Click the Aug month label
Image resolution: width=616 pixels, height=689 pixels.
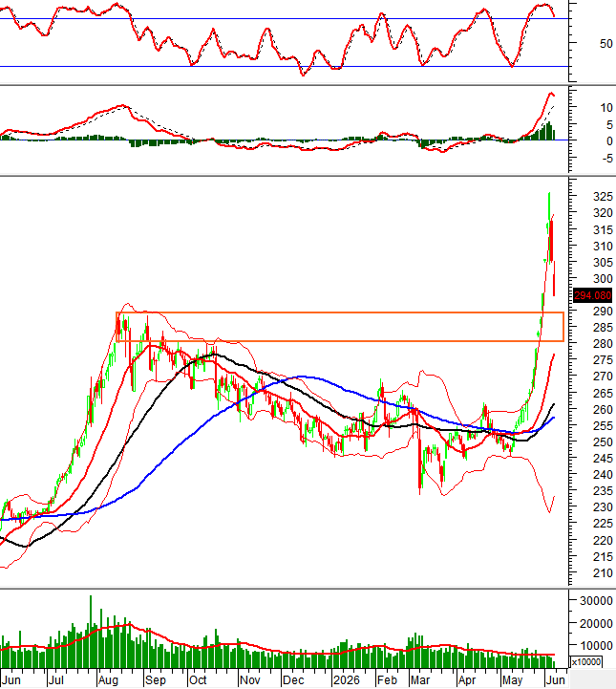(x=108, y=680)
